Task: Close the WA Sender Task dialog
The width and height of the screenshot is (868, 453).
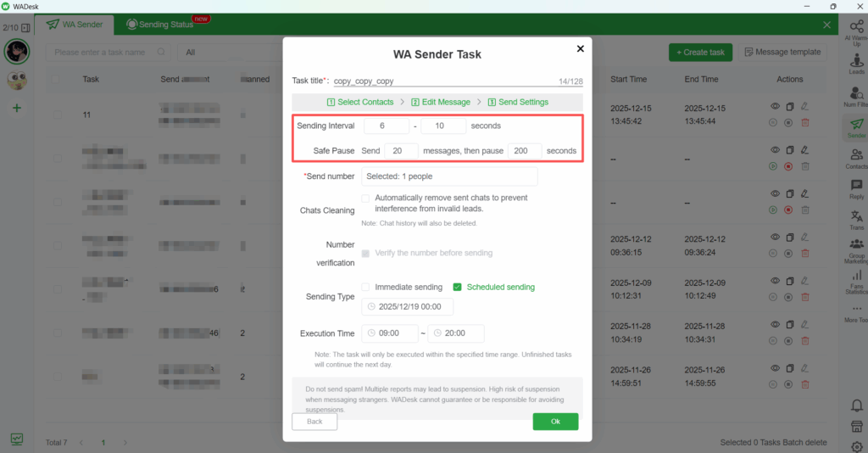Action: point(580,48)
